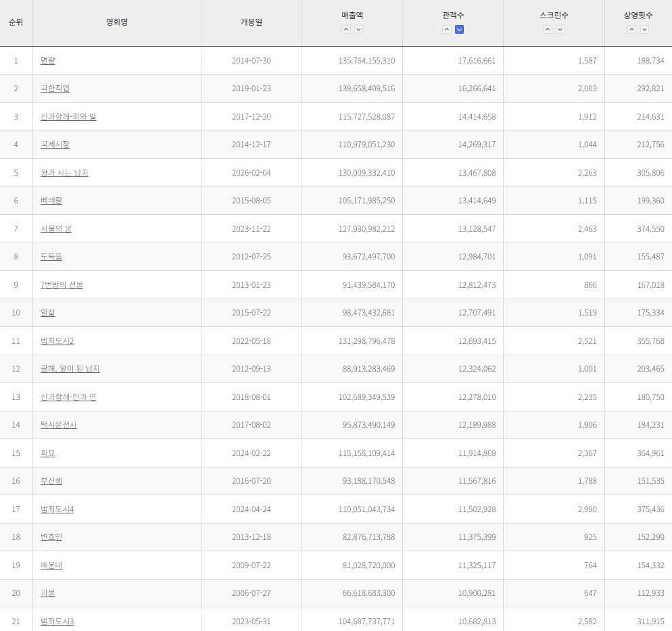Select the movie 국제시장
The height and width of the screenshot is (631, 672).
55,145
